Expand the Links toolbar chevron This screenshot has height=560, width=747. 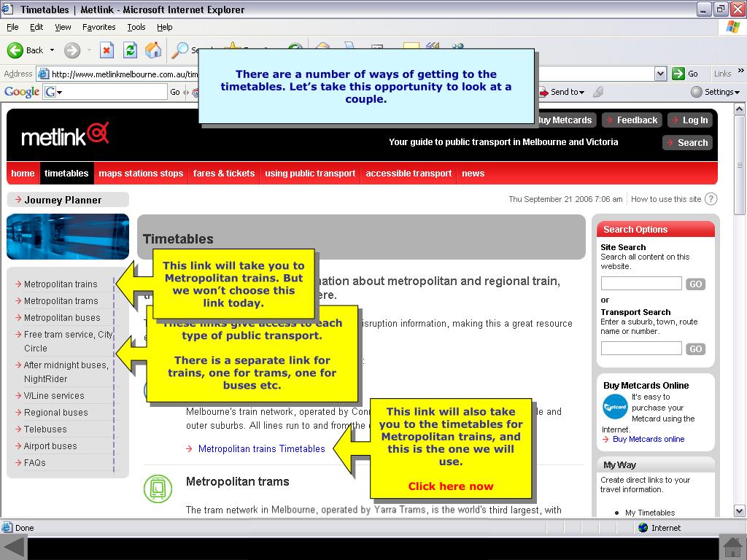740,71
